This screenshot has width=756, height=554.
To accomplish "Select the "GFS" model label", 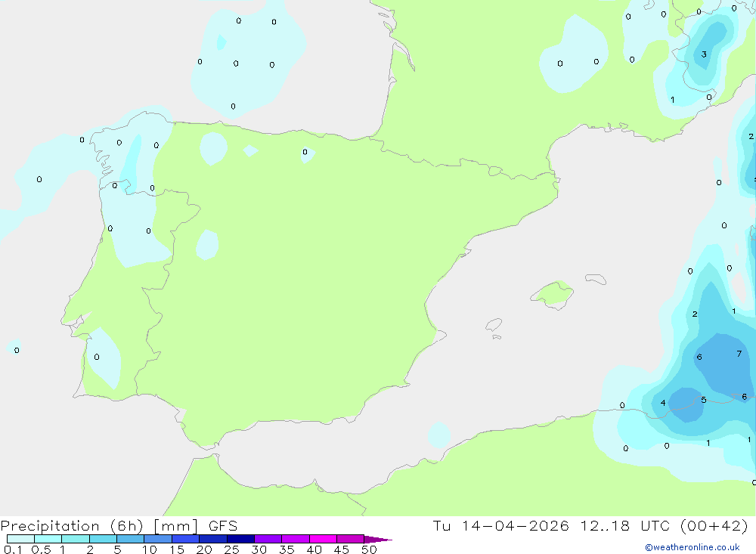I will tap(223, 526).
